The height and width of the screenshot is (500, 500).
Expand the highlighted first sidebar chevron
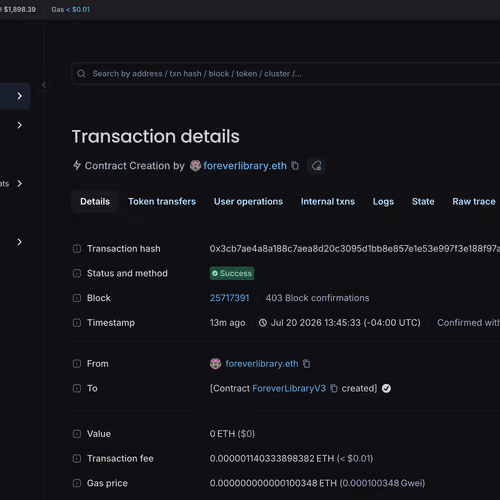pos(20,96)
